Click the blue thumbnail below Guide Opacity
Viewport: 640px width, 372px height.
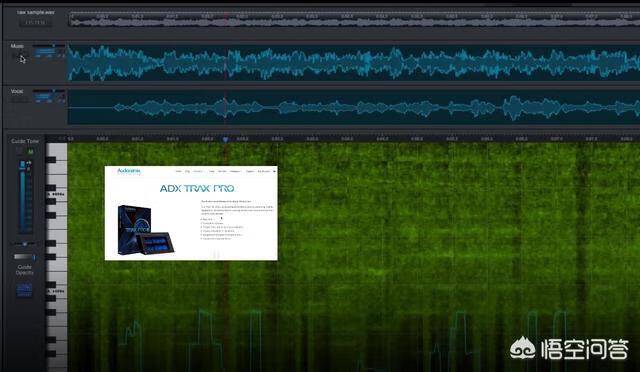24,290
